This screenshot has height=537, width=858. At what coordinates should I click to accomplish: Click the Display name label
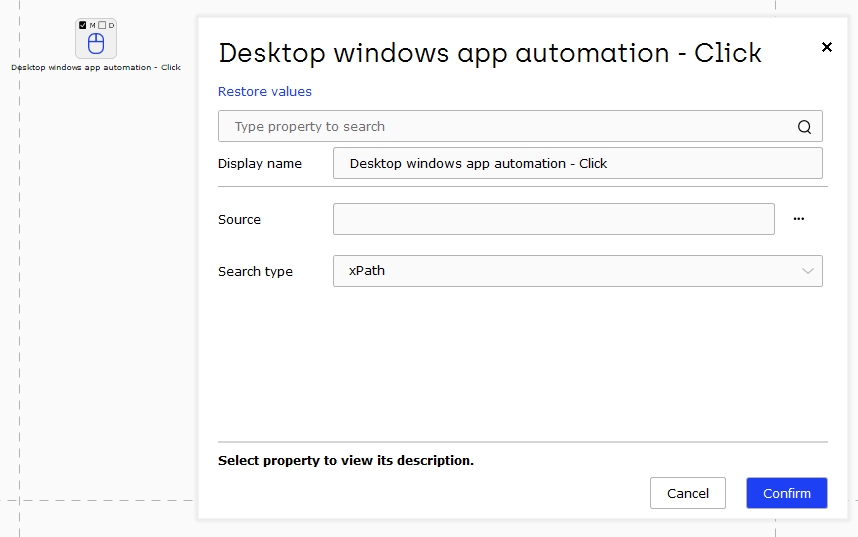pyautogui.click(x=260, y=164)
